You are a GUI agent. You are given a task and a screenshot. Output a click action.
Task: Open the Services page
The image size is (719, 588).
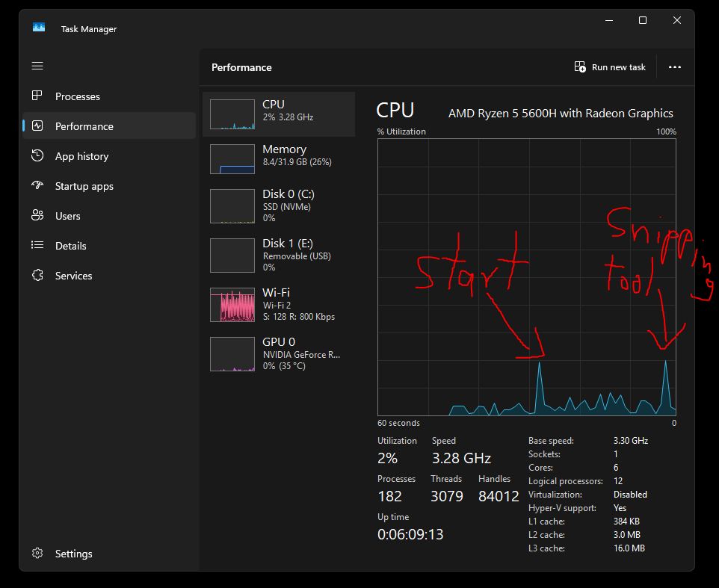tap(74, 276)
